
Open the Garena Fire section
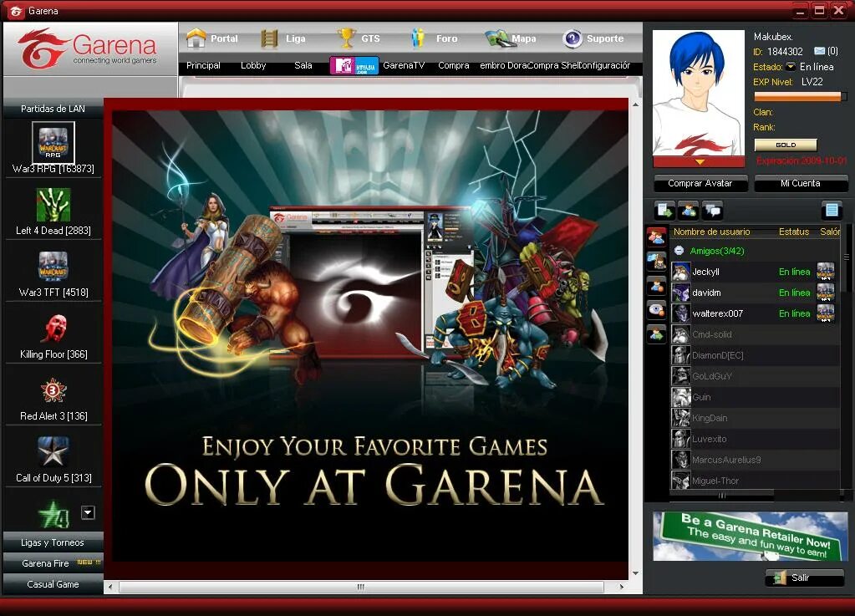point(53,563)
